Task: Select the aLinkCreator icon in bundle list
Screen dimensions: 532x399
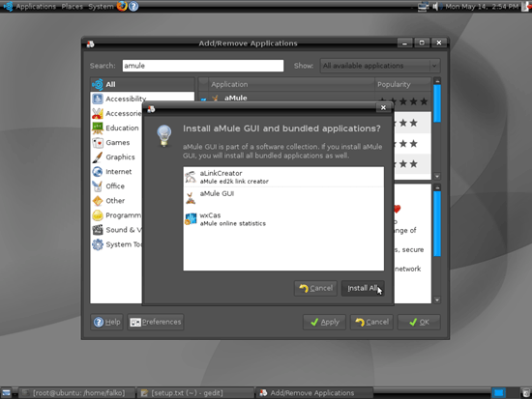Action: 191,177
